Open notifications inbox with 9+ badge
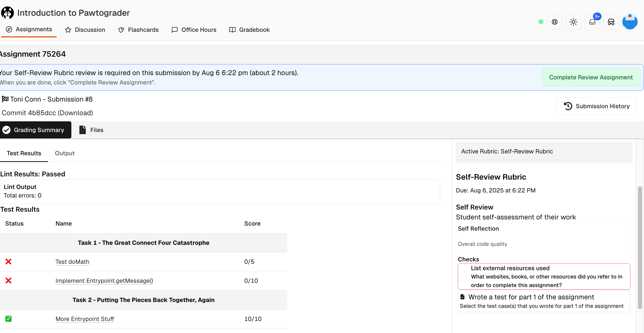 [592, 22]
